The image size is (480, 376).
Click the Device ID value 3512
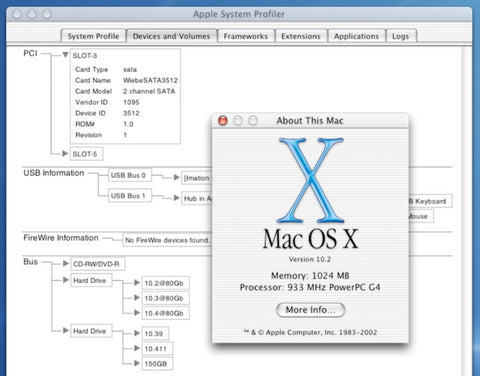pos(131,113)
